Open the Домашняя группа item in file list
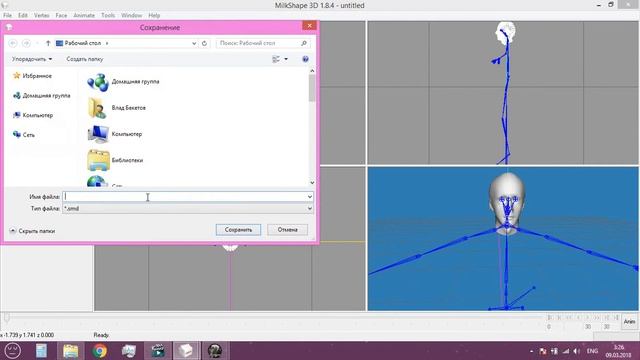The image size is (640, 360). (123, 82)
